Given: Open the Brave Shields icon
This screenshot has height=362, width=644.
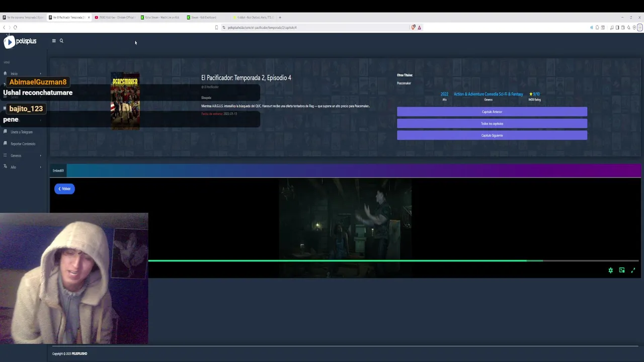Looking at the screenshot, I should pyautogui.click(x=414, y=28).
